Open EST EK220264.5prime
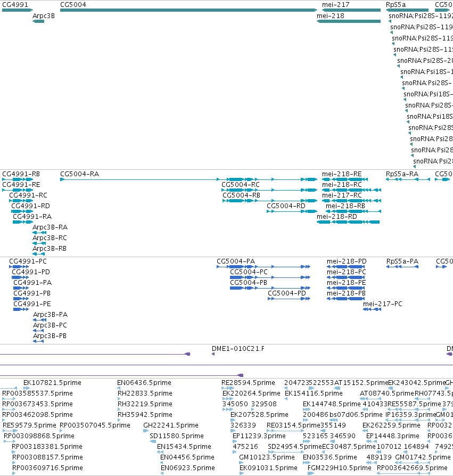Screen dimensions: 453x476 251,393
